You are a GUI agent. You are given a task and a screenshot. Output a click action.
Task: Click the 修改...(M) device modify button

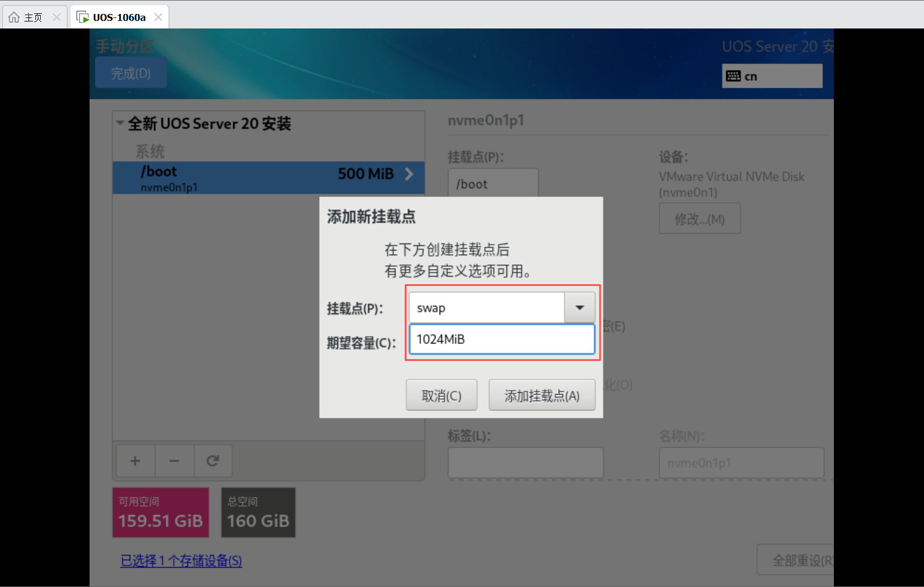coord(700,219)
